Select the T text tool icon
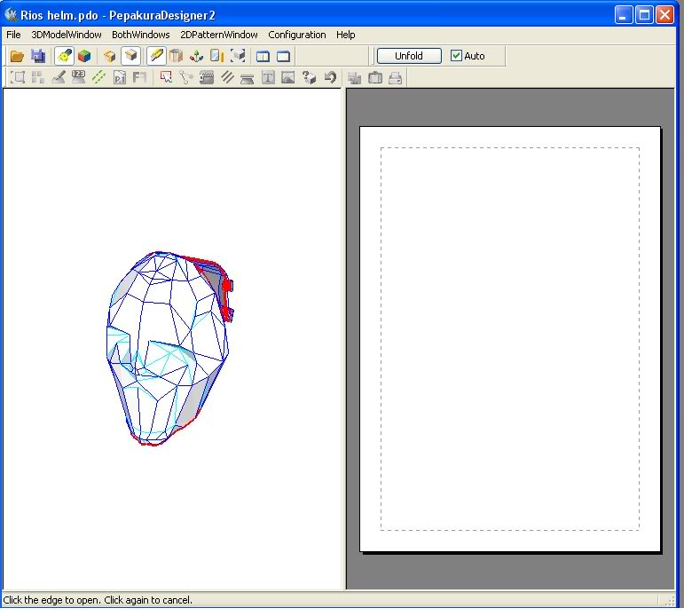This screenshot has width=684, height=616. tap(268, 78)
